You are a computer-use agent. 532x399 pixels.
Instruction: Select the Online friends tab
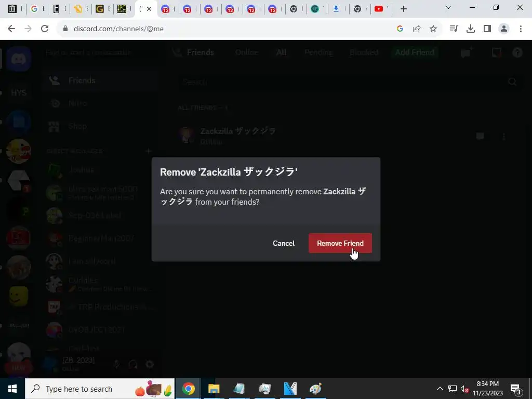coord(247,52)
